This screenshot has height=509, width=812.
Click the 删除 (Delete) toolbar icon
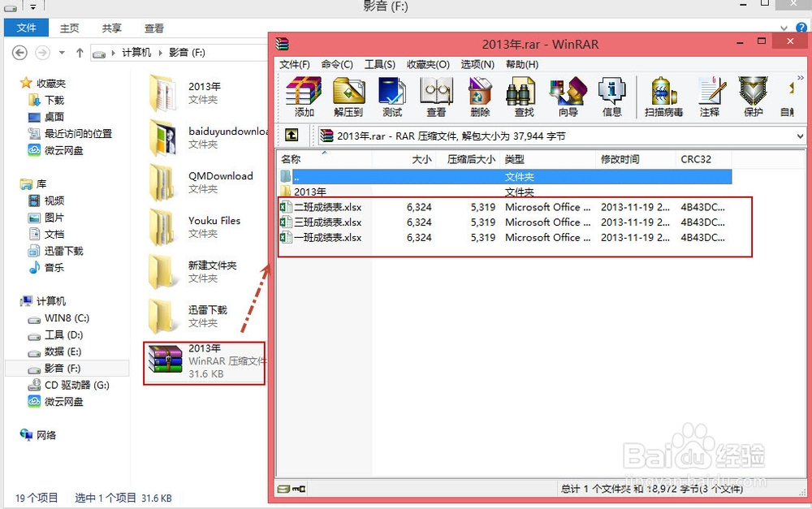[x=479, y=95]
